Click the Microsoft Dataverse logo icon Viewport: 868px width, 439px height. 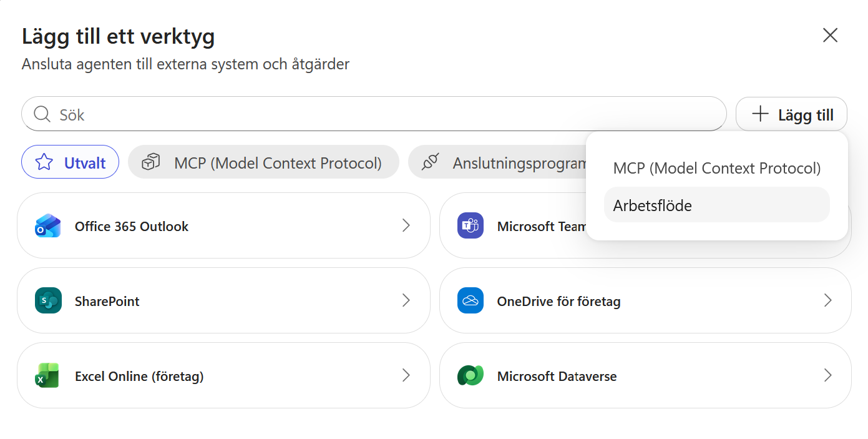point(471,376)
